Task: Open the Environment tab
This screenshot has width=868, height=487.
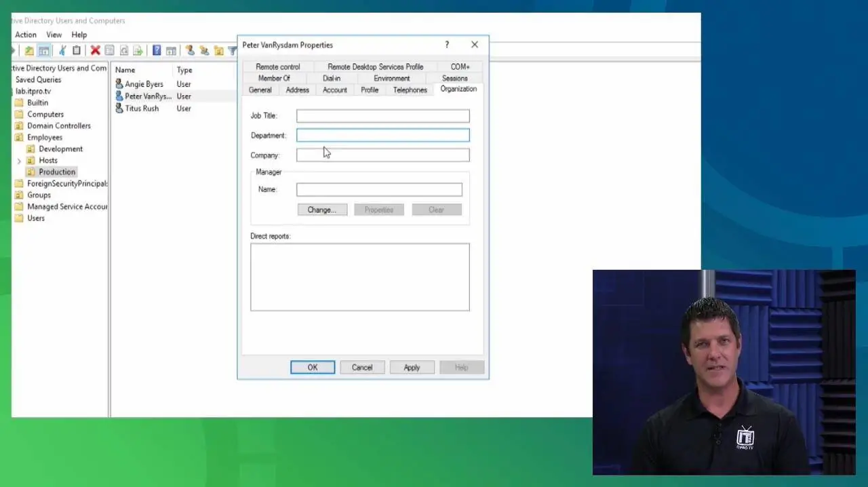Action: 392,78
